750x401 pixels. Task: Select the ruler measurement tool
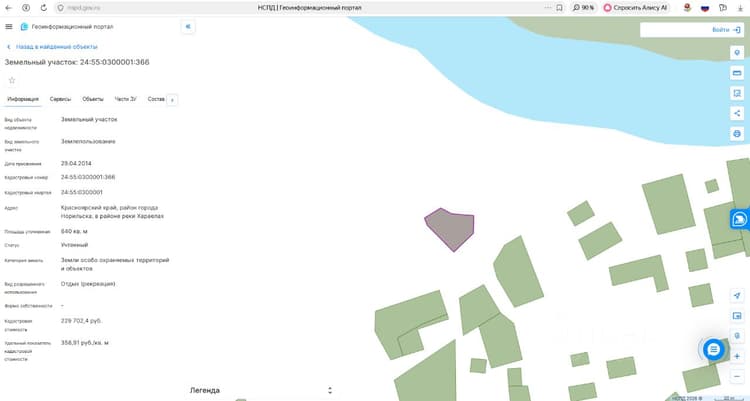(x=737, y=73)
